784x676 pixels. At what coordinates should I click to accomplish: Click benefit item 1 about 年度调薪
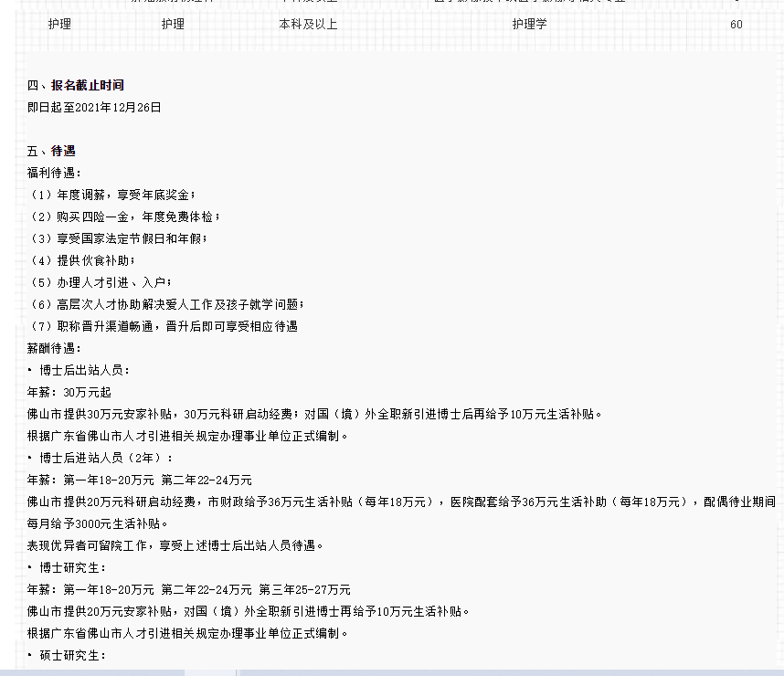112,195
